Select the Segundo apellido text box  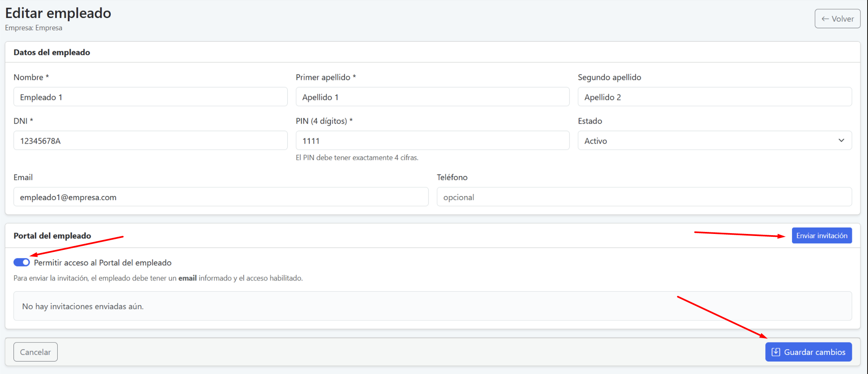click(714, 97)
